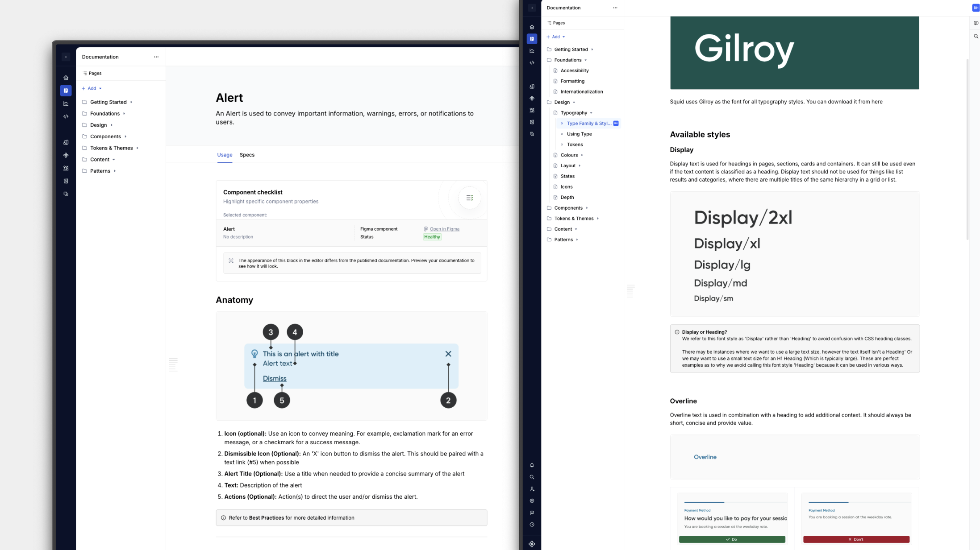This screenshot has height=550, width=980.
Task: Open notifications bell in dark sidebar
Action: [x=532, y=465]
